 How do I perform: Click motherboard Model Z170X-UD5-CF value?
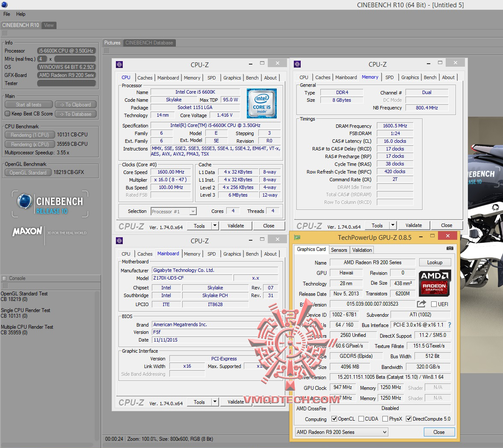192,278
